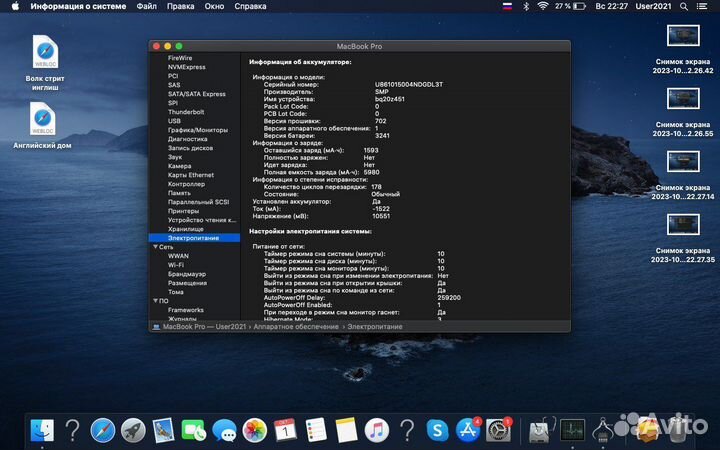Open Disk Utility icon in dock
The height and width of the screenshot is (450, 720).
tap(541, 431)
